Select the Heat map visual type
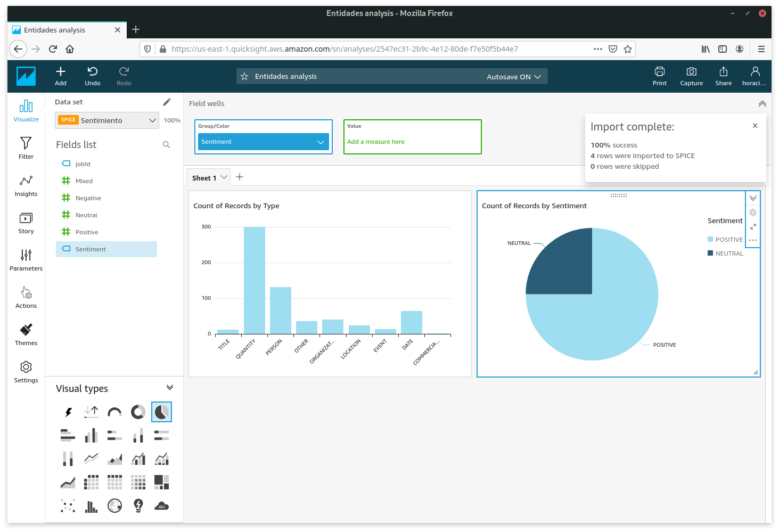The width and height of the screenshot is (779, 532). (138, 482)
